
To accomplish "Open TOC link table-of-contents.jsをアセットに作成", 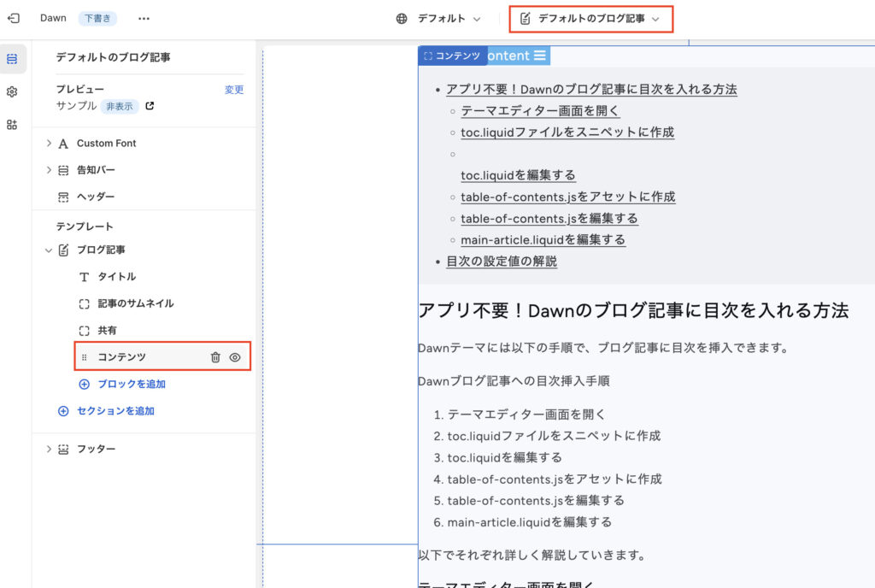I will click(568, 197).
